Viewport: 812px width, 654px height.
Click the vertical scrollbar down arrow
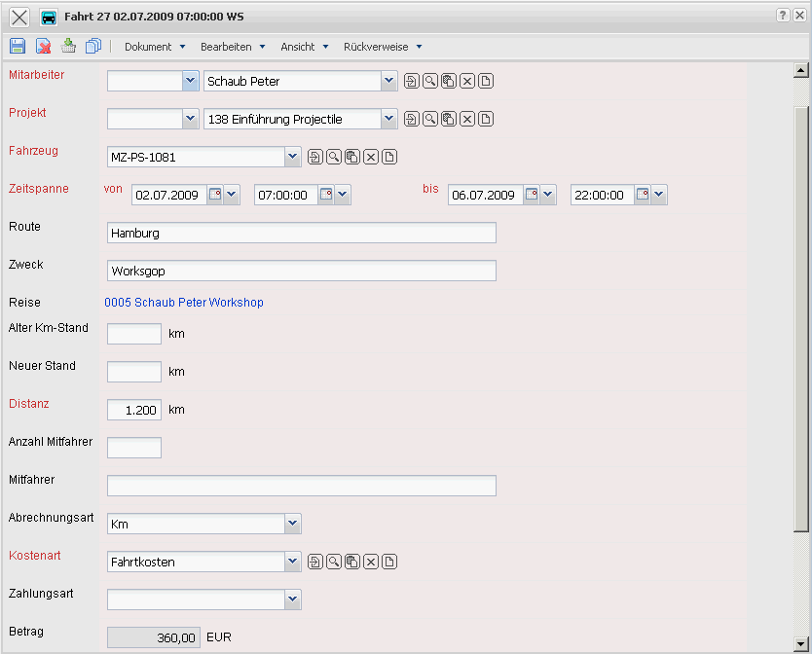click(x=801, y=643)
